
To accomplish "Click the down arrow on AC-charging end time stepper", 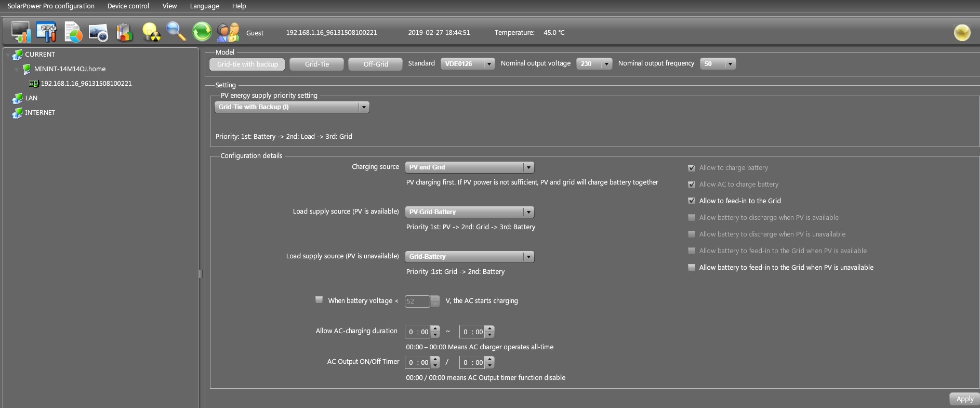I will pyautogui.click(x=490, y=335).
